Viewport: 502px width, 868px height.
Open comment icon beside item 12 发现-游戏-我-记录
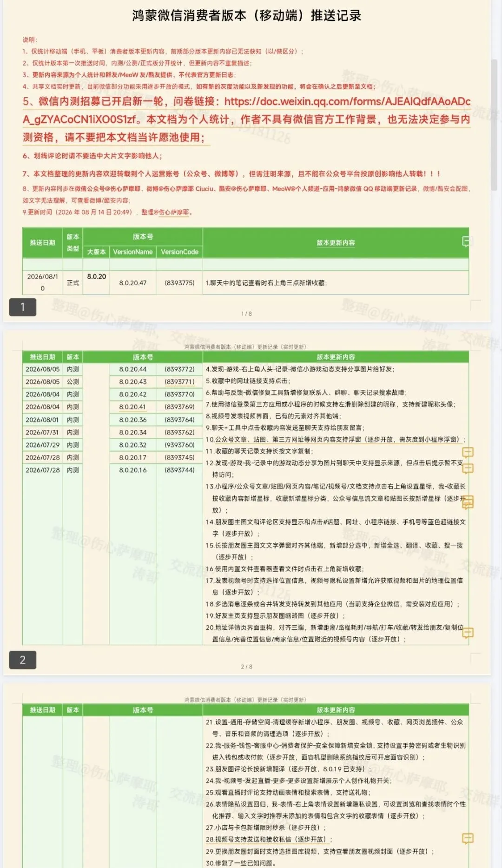(x=468, y=468)
